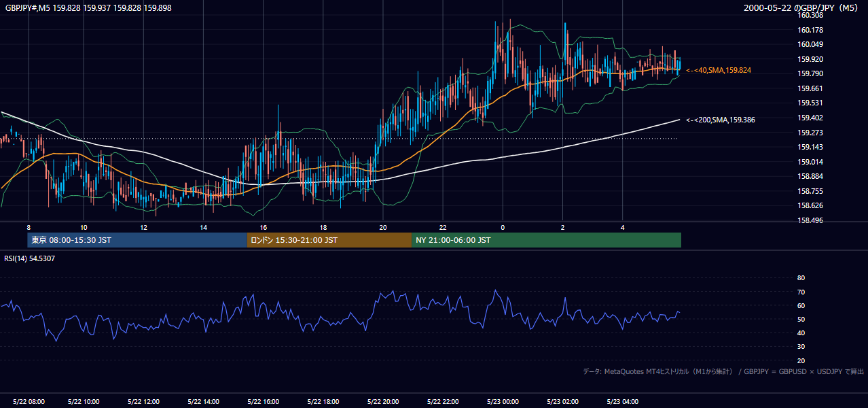Click the MetaQuotes MT4 data source note

point(723,371)
